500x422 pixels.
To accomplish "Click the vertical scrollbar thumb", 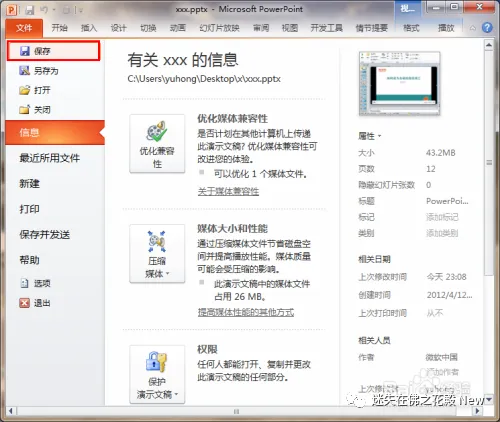I will click(489, 162).
